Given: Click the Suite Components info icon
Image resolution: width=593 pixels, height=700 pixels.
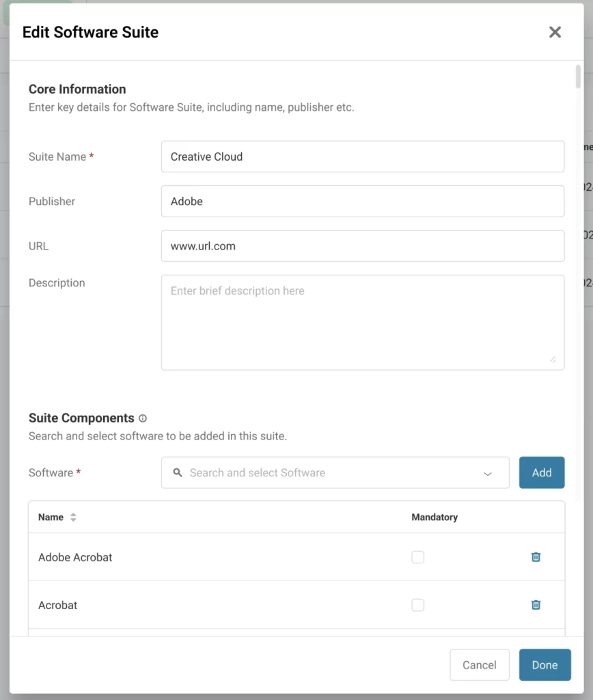Looking at the screenshot, I should click(143, 418).
